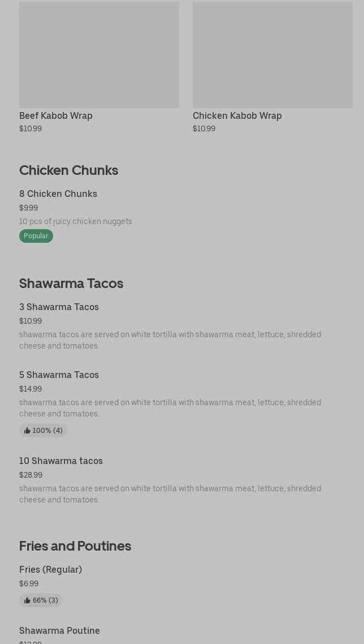Open the Chicken Kabob Wrap image
This screenshot has height=644, width=364.
coord(272,55)
